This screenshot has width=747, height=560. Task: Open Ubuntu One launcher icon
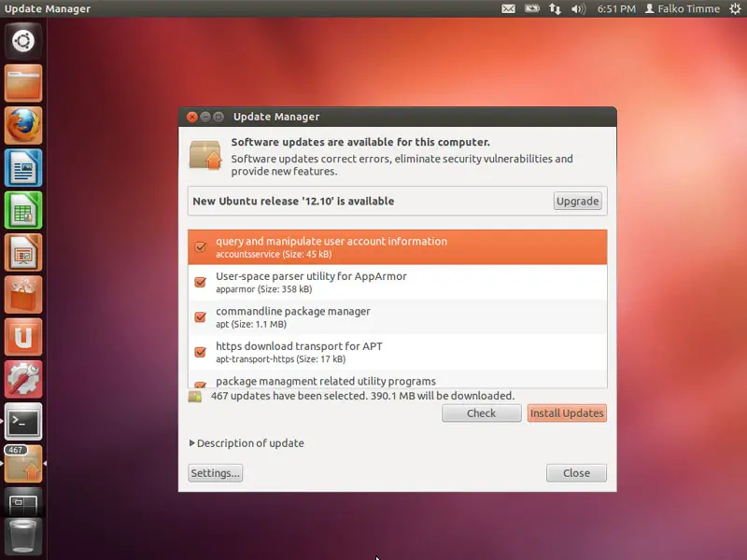click(x=22, y=337)
